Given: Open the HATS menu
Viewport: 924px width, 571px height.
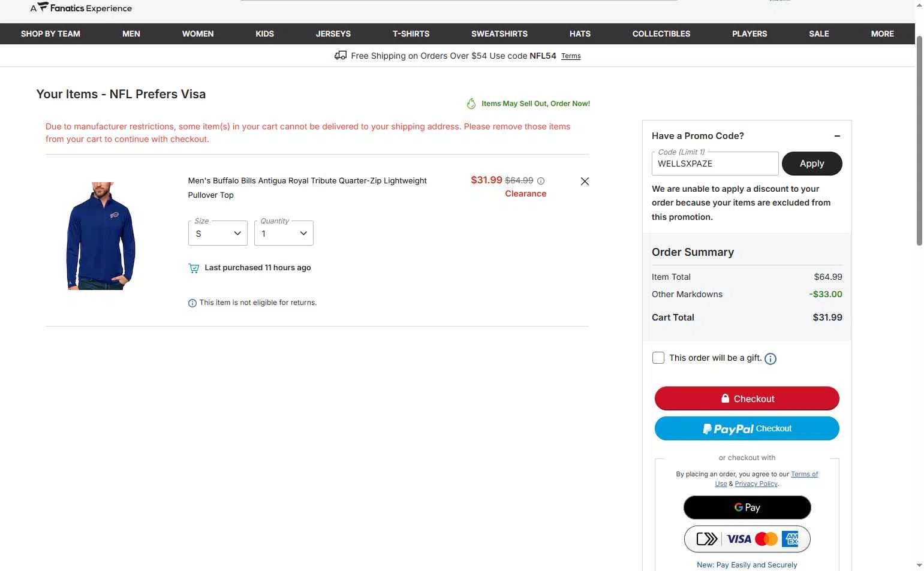Looking at the screenshot, I should pyautogui.click(x=580, y=34).
